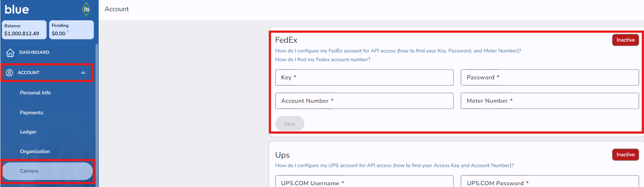Image resolution: width=644 pixels, height=187 pixels.
Task: Open UPS API access configuration help link
Action: point(394,165)
